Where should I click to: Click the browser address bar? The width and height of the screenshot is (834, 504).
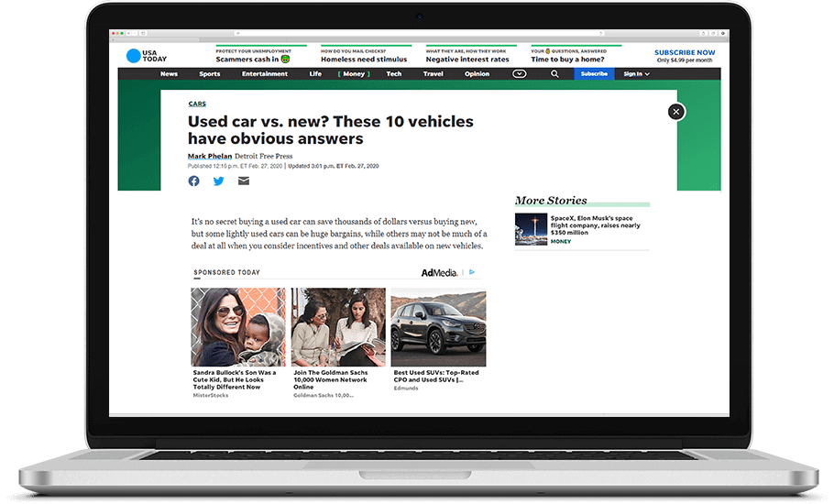[419, 33]
